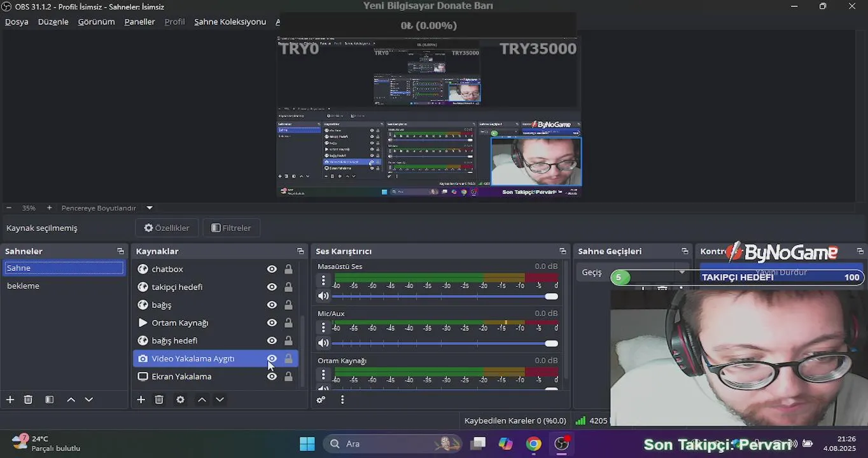Move source up in Kaynaklar panel
Image resolution: width=868 pixels, height=458 pixels.
pos(202,399)
